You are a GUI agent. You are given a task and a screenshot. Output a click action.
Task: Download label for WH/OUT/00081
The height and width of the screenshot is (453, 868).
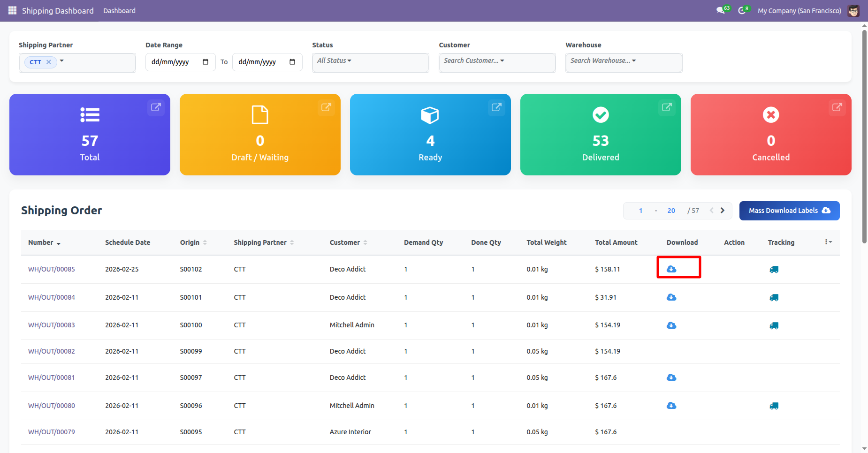coord(671,377)
